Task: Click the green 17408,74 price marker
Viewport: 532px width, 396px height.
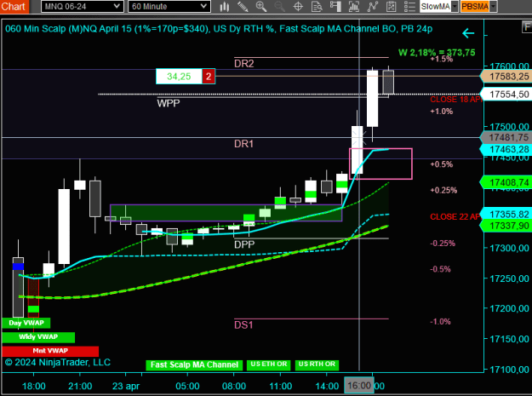Action: 507,182
